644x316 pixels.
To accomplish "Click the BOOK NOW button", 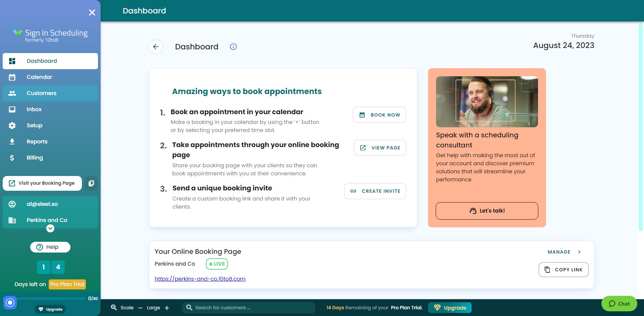I will pos(379,115).
